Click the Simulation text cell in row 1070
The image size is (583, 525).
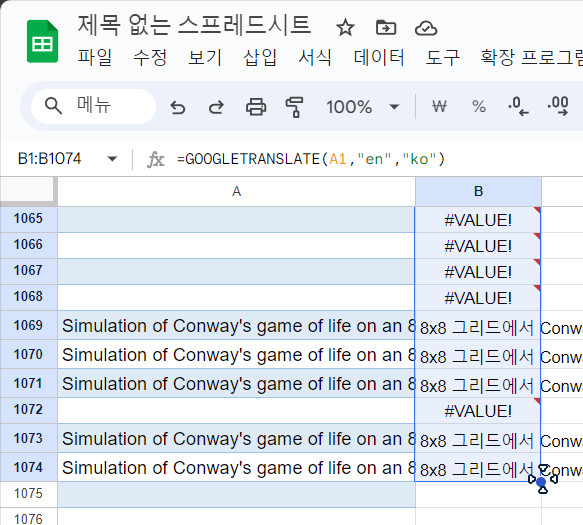[x=236, y=355]
